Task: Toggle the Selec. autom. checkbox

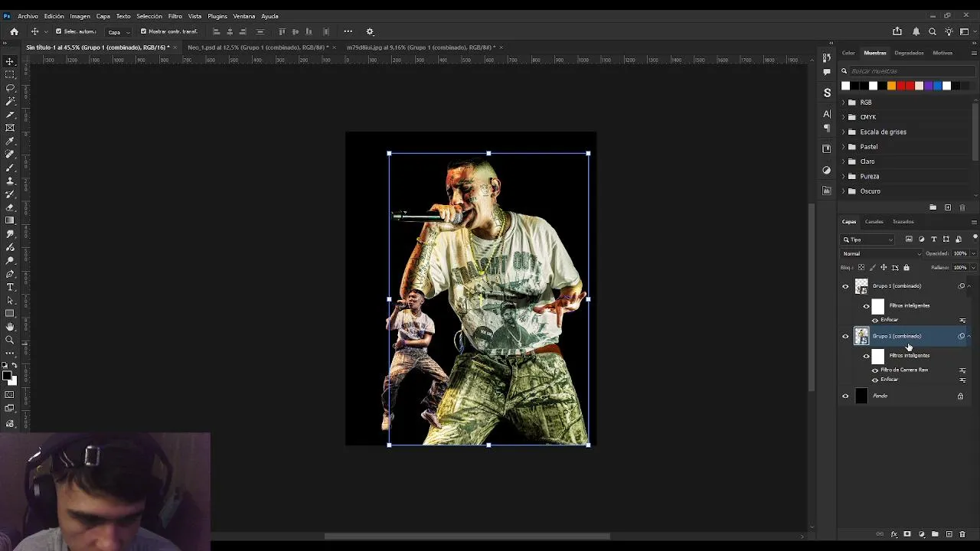Action: (58, 31)
